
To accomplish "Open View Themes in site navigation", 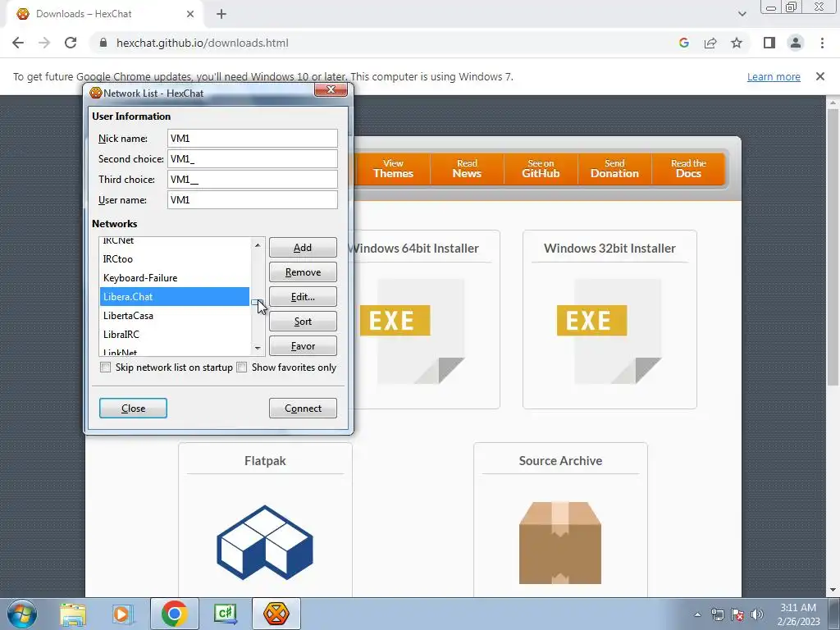I will pos(393,169).
